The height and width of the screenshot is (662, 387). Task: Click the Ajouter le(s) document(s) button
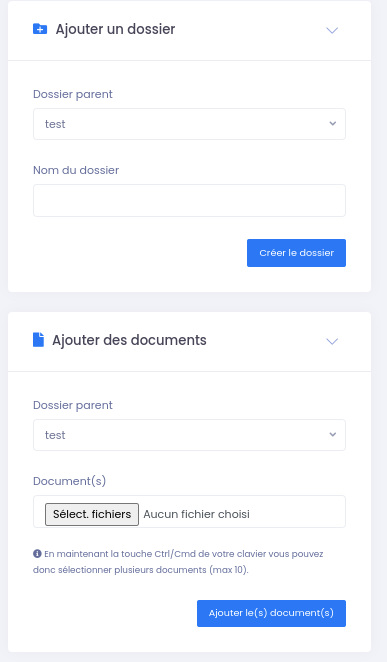tap(271, 613)
